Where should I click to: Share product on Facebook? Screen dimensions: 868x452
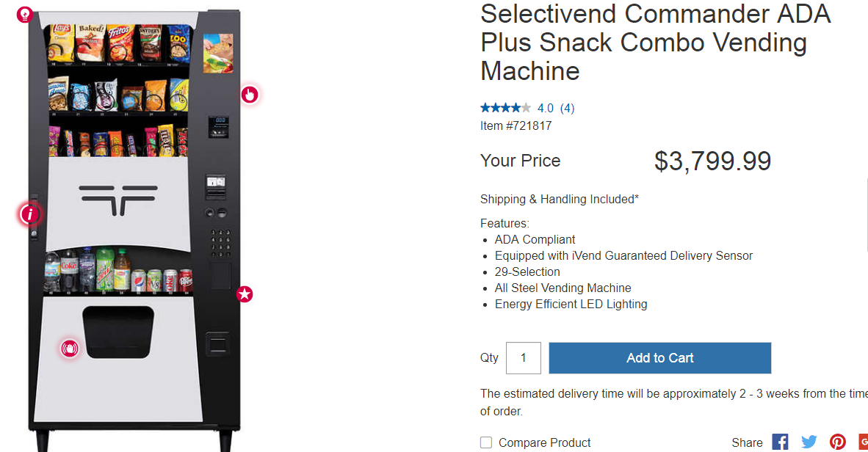click(x=780, y=442)
